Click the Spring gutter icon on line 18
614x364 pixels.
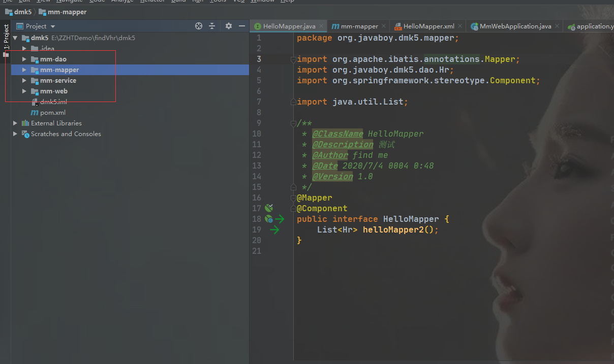click(268, 219)
